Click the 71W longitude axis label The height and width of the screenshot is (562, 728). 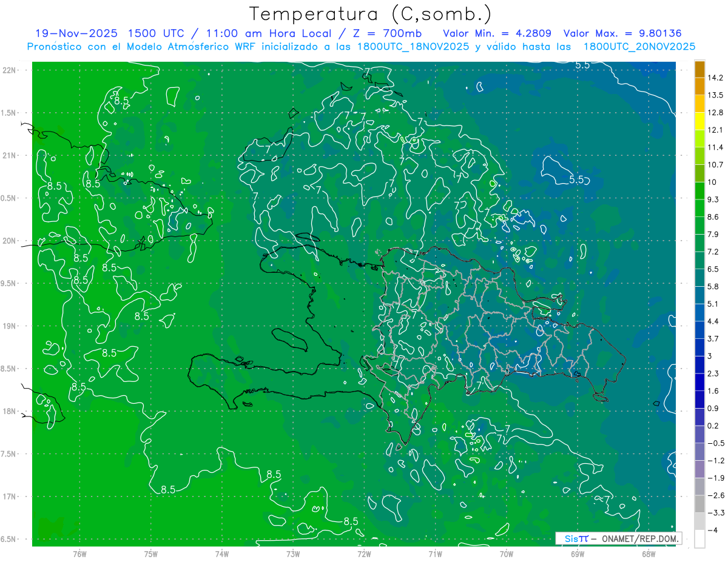435,554
